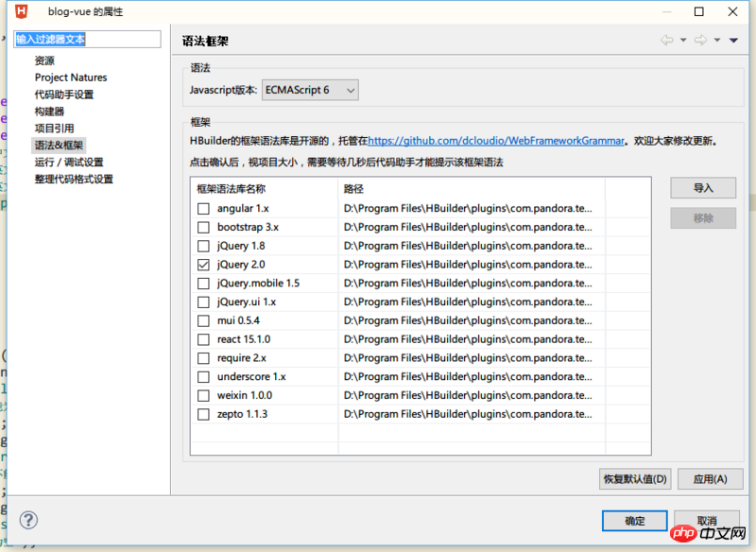The height and width of the screenshot is (552, 756).
Task: Check the react 15.1.0 checkbox
Action: coord(203,339)
